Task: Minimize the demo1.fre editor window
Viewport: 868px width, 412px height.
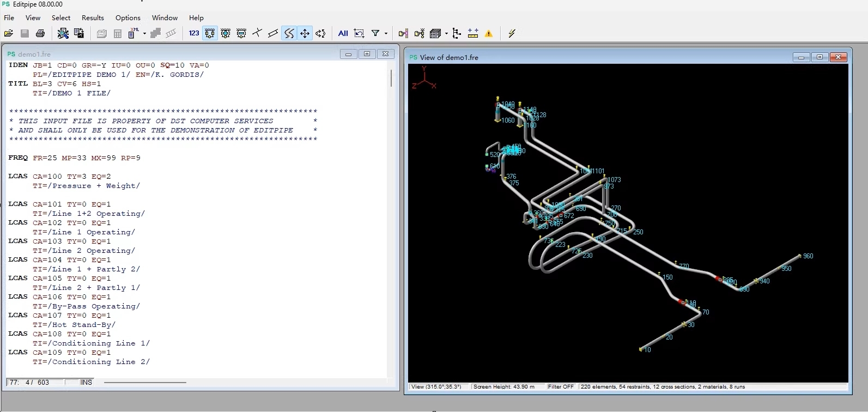Action: (x=349, y=53)
